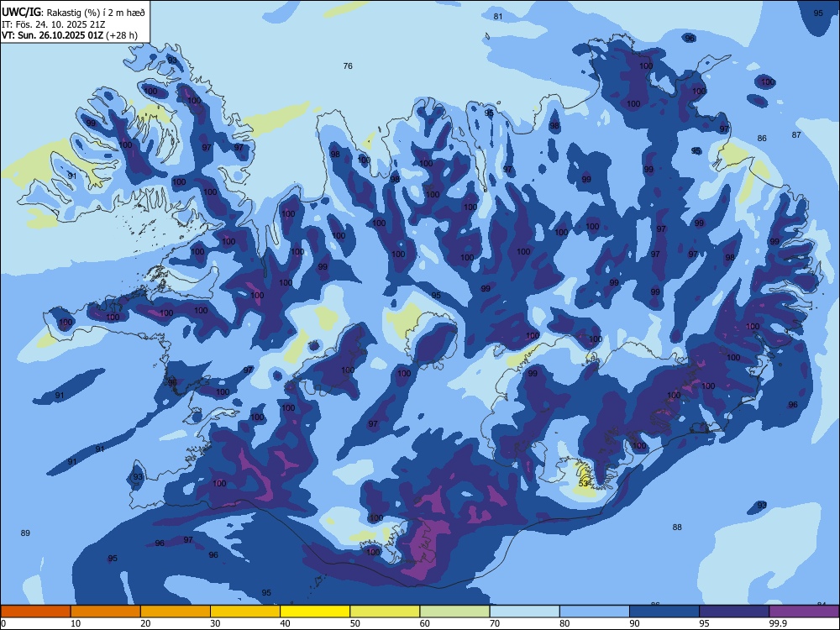Click the bright yellow 40–50 legend swatch

(315, 612)
